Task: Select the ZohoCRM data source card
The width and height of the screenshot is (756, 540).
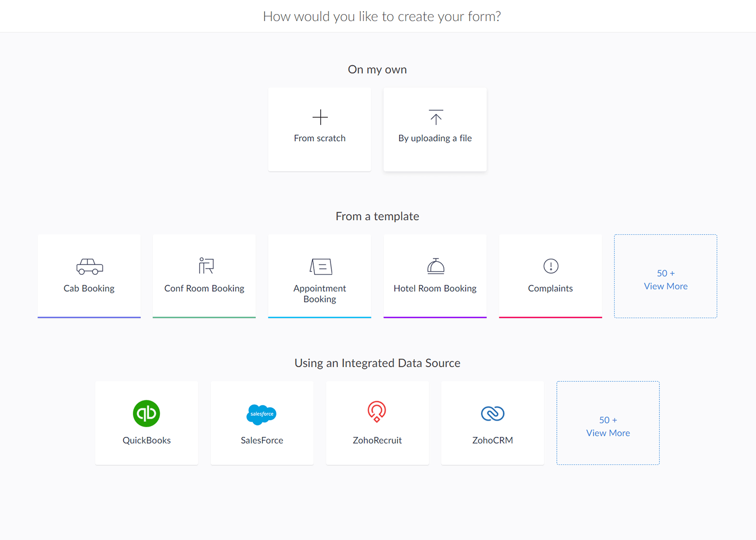Action: coord(492,423)
